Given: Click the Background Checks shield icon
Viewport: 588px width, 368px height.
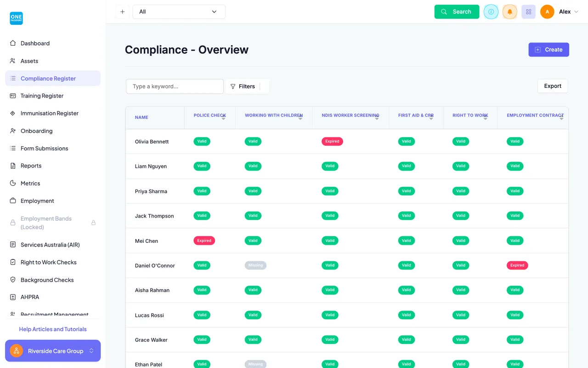Looking at the screenshot, I should (x=13, y=280).
